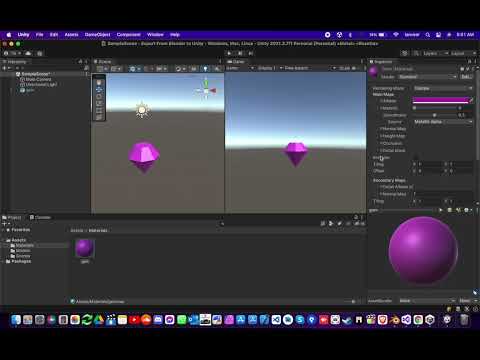Click the Wi-Fi icon in menu bar

tap(396, 35)
